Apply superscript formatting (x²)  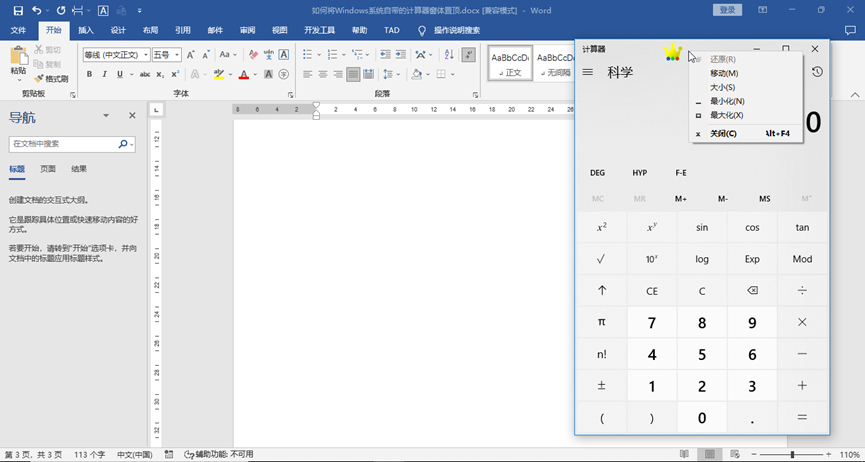click(x=175, y=74)
